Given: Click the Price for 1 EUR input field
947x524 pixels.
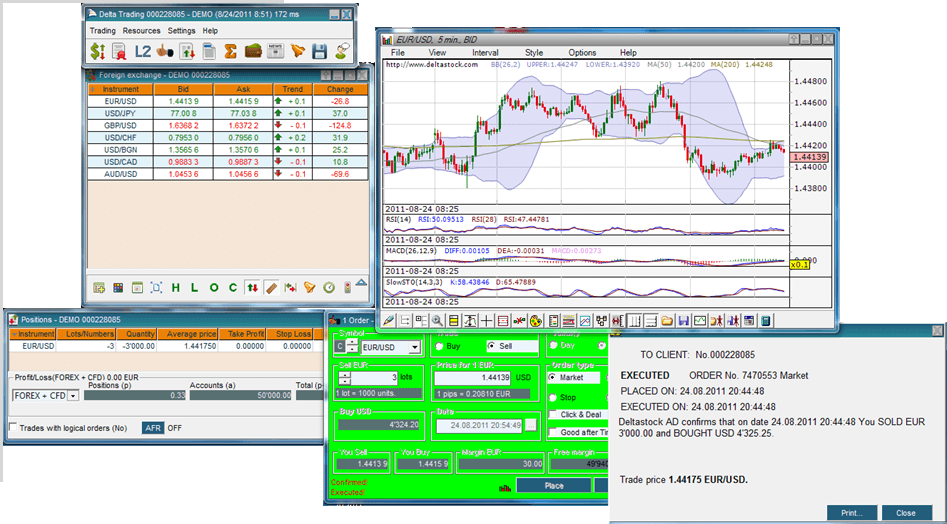Looking at the screenshot, I should coord(473,378).
